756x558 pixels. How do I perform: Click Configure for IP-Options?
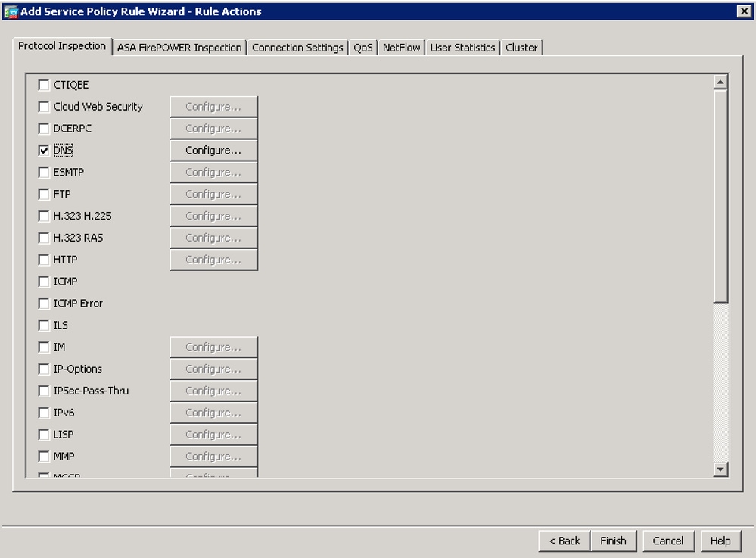[x=213, y=369]
